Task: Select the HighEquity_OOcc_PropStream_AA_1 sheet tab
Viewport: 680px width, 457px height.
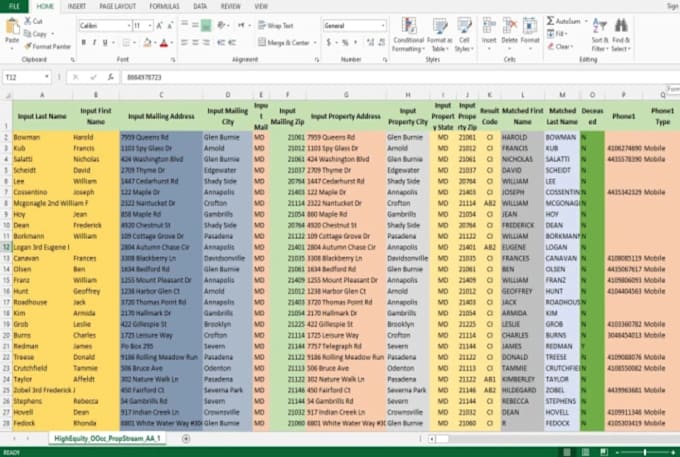Action: pos(107,438)
